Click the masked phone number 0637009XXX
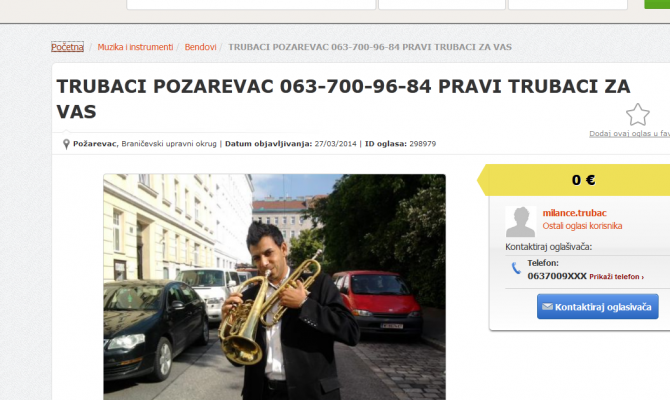This screenshot has width=670, height=400. click(x=557, y=276)
